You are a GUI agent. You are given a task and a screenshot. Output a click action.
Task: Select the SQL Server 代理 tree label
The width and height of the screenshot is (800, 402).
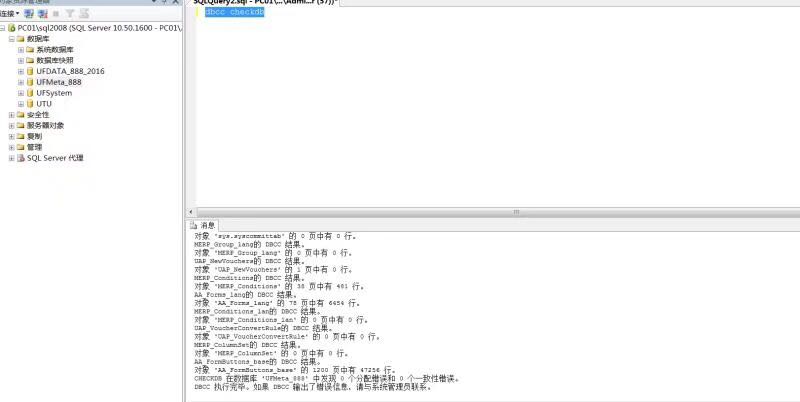point(55,158)
